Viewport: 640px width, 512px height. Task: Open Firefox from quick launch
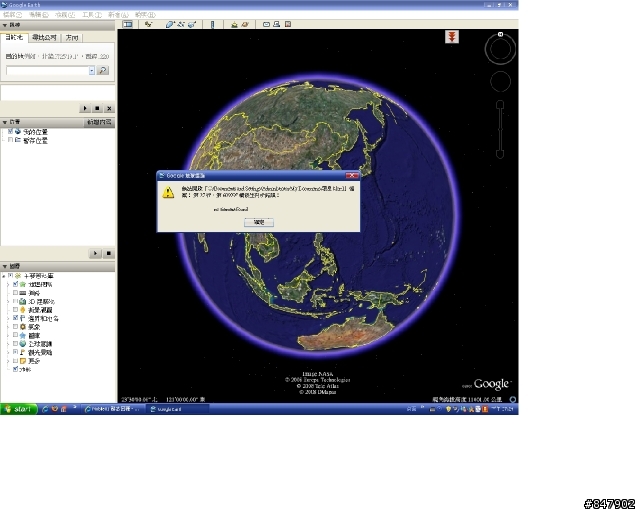pos(55,409)
